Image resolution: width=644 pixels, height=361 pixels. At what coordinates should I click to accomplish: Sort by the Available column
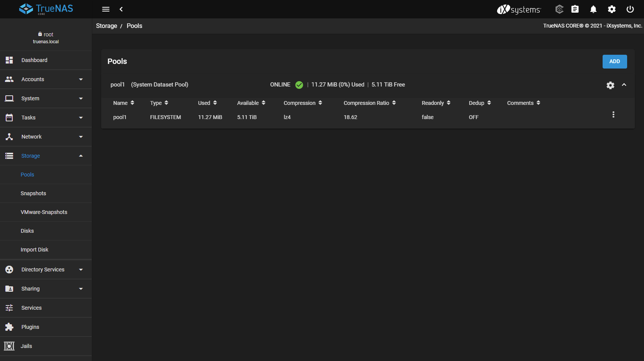pyautogui.click(x=251, y=103)
